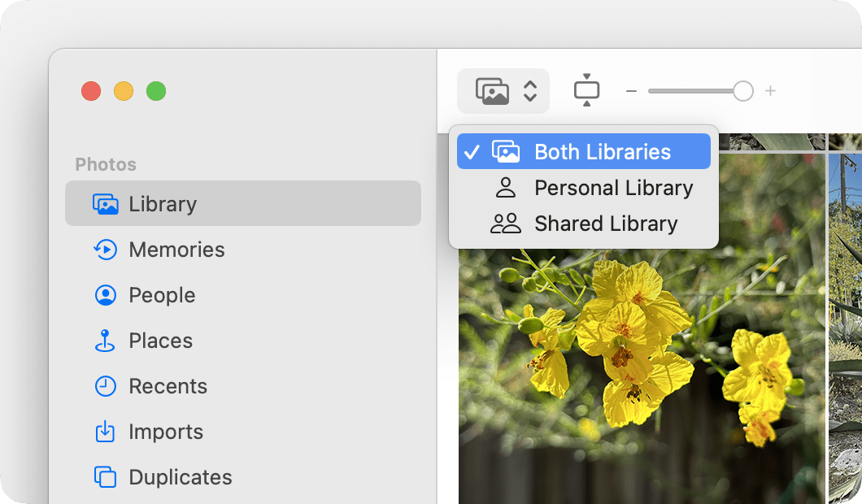862x504 pixels.
Task: Click the People sidebar icon
Action: tap(107, 295)
